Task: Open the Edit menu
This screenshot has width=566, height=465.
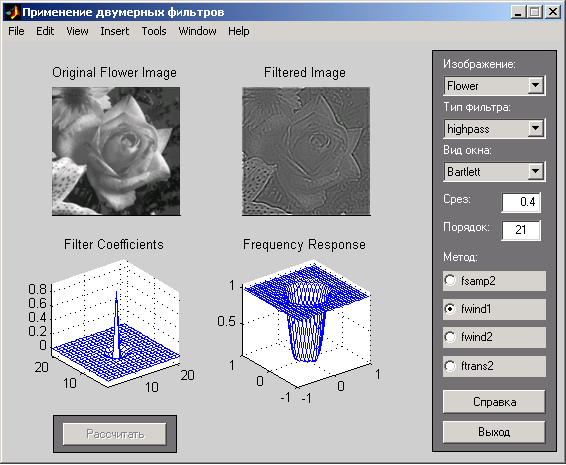Action: (45, 31)
